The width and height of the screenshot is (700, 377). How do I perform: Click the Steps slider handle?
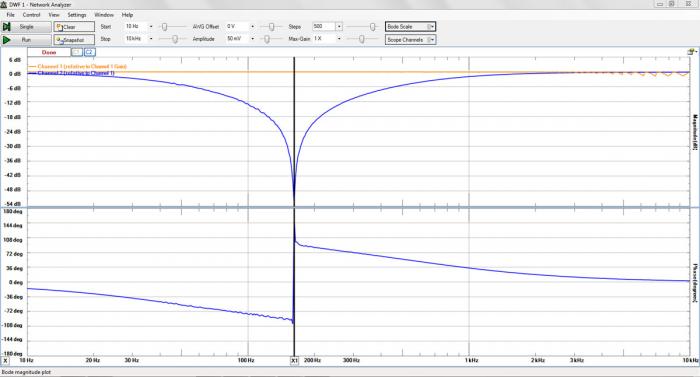(373, 27)
